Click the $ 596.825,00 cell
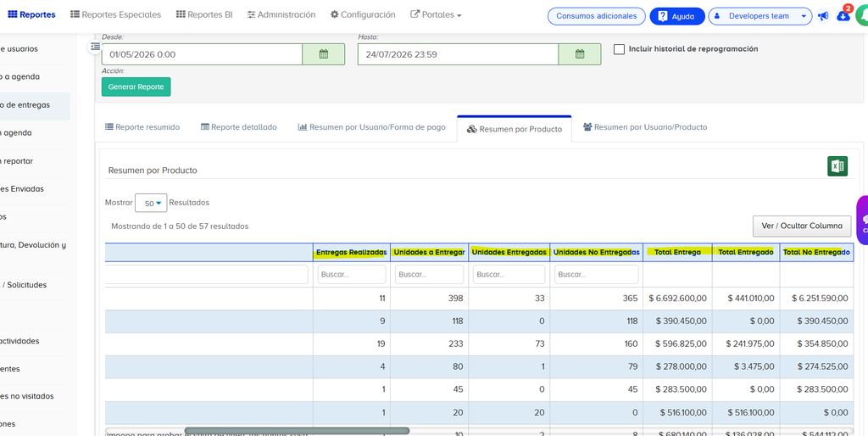868x436 pixels. [677, 344]
